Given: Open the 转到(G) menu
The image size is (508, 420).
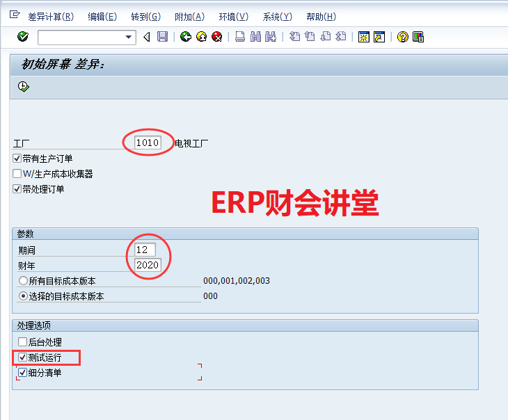Looking at the screenshot, I should tap(145, 17).
